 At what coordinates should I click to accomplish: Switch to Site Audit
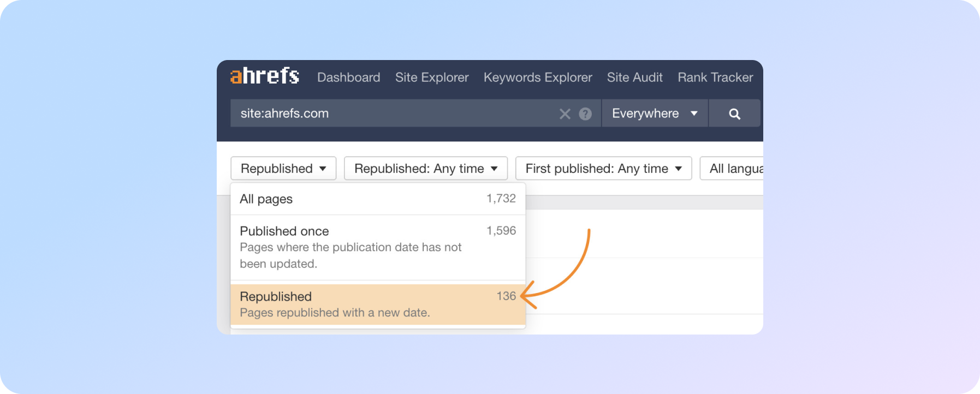tap(634, 77)
